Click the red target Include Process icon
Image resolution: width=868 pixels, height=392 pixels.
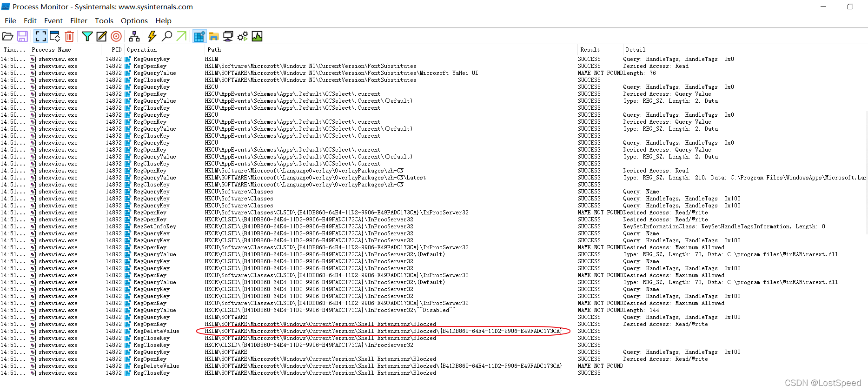116,36
